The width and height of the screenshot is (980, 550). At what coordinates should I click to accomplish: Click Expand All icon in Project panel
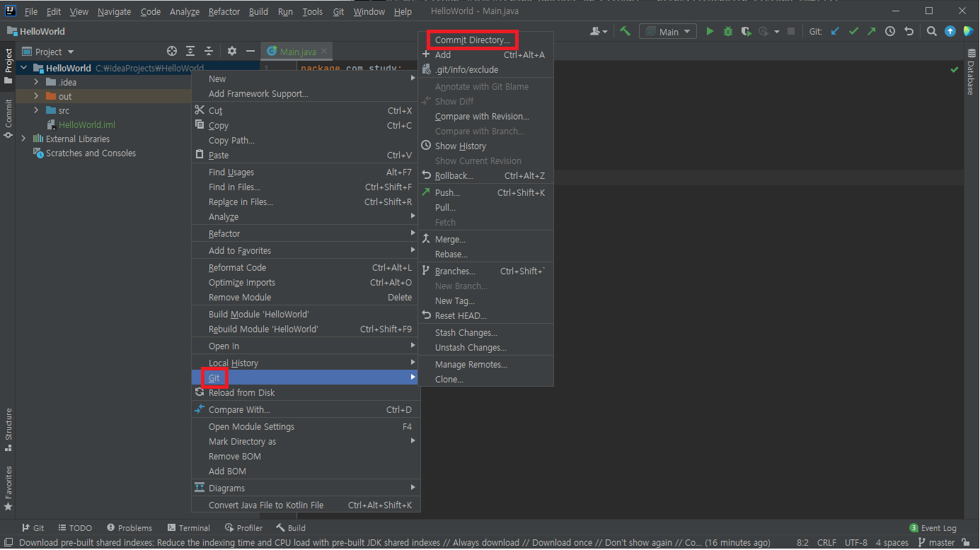coord(190,51)
